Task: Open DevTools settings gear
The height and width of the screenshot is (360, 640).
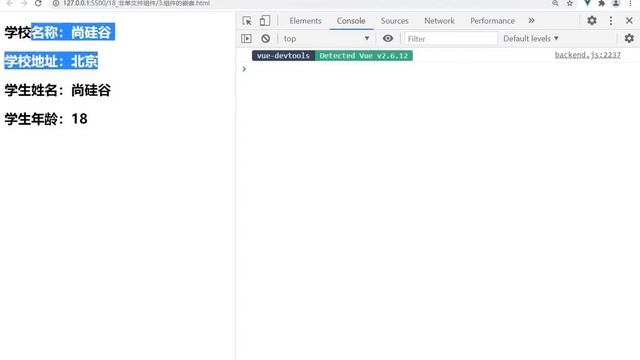Action: point(592,21)
